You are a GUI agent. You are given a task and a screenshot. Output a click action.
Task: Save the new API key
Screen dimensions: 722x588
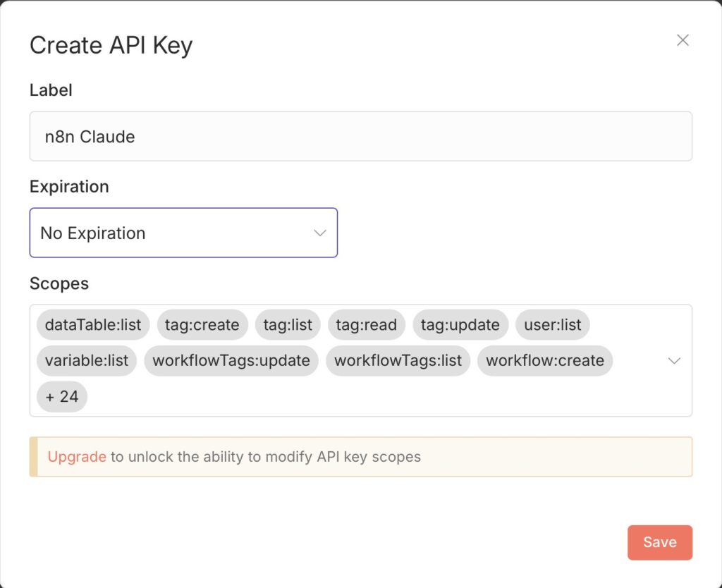click(659, 542)
